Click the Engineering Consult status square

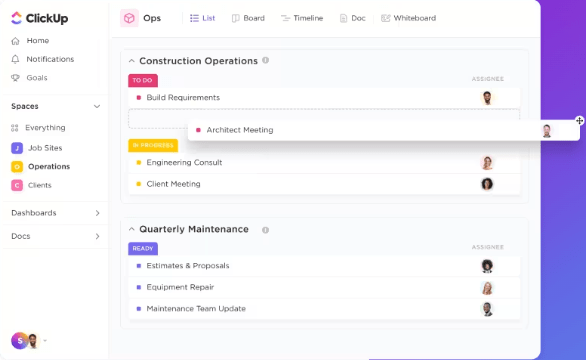coord(139,163)
